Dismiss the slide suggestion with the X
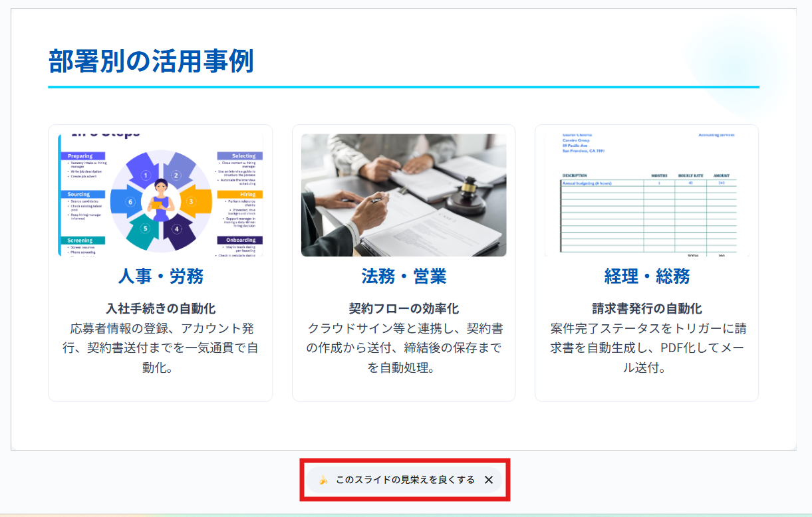Screen dimensions: 812x517 point(489,480)
